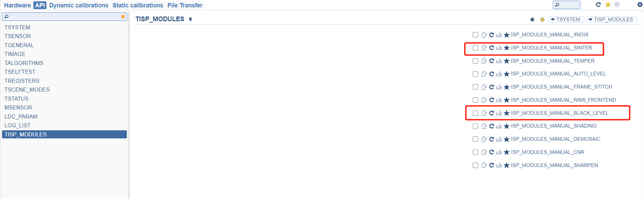Tick the ISP_MODULES_MANUAL_SHARPEN checkbox
This screenshot has height=199, width=644.
(x=475, y=165)
